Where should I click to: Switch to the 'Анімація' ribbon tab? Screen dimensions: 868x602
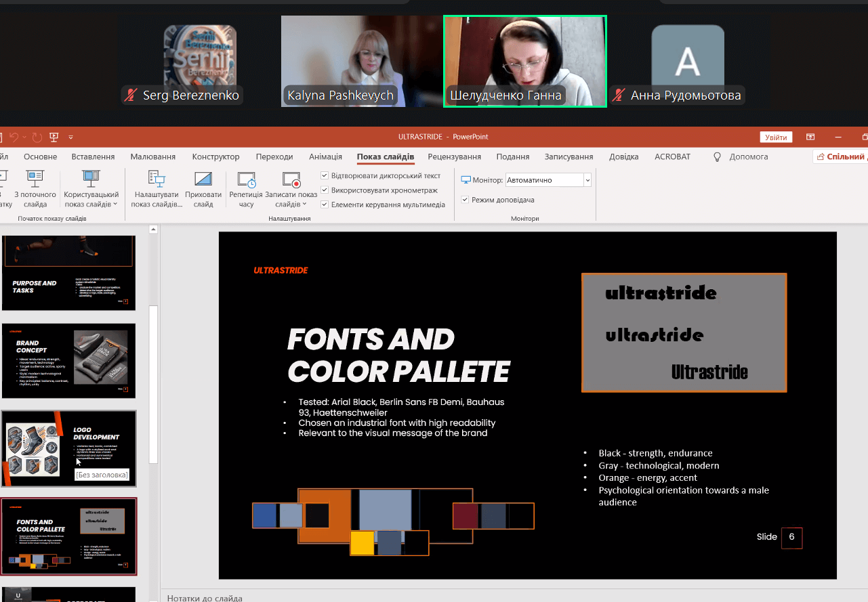click(325, 157)
